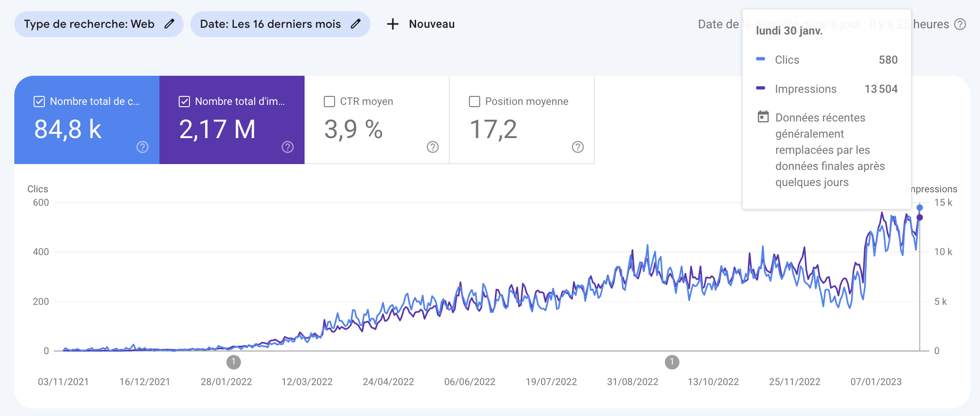Click the blue Clics data point on chart
The image size is (980, 416).
pyautogui.click(x=920, y=208)
